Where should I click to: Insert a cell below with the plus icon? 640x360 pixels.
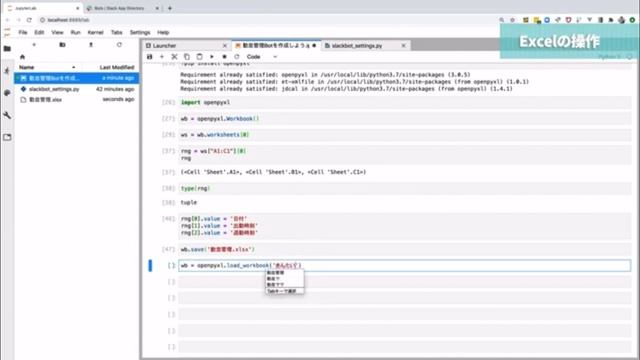tap(162, 57)
